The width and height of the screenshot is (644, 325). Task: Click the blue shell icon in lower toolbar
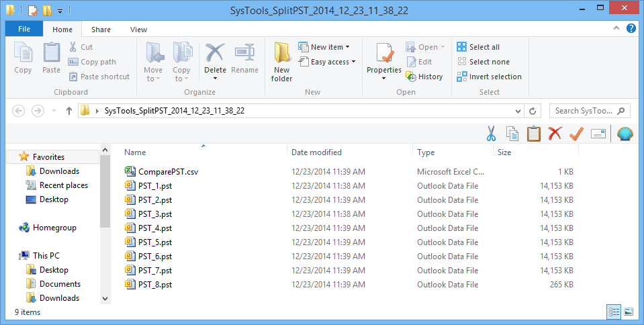point(625,134)
